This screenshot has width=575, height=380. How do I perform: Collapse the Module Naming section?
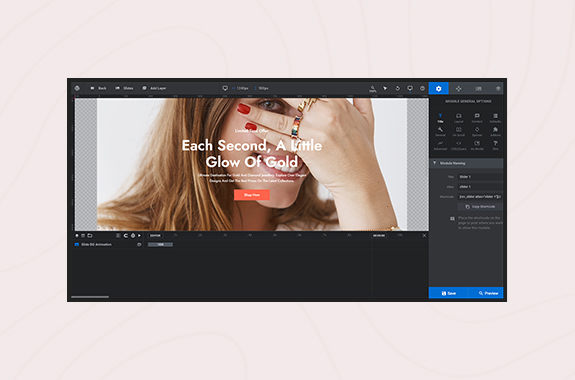click(466, 163)
